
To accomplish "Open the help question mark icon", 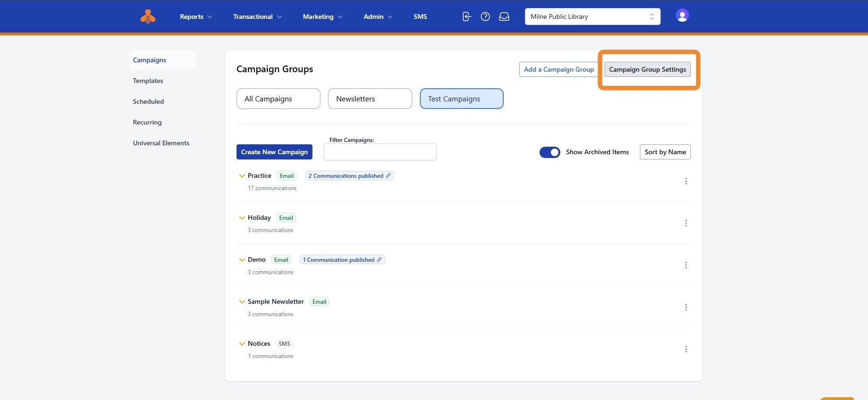I will 485,17.
